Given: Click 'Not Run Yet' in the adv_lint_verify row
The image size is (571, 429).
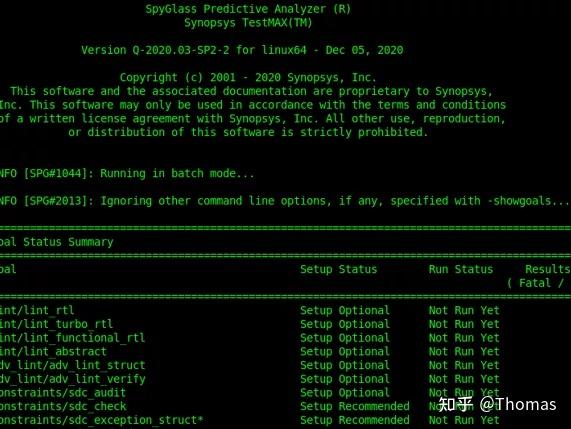Looking at the screenshot, I should click(x=464, y=379).
